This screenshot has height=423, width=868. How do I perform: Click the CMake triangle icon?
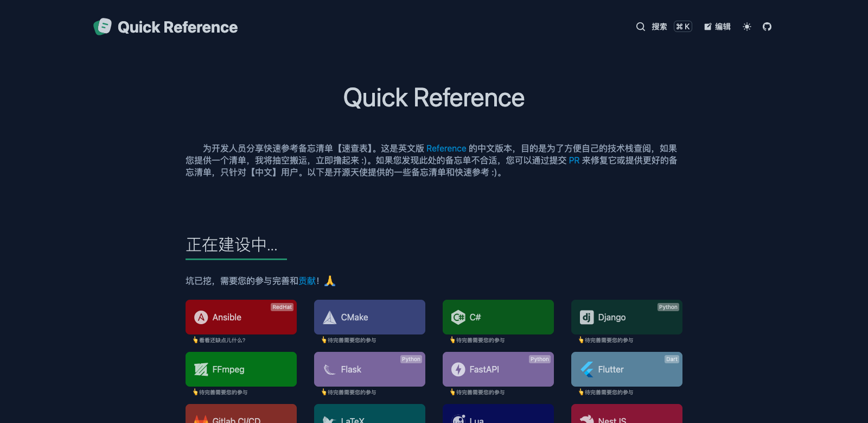(x=330, y=317)
